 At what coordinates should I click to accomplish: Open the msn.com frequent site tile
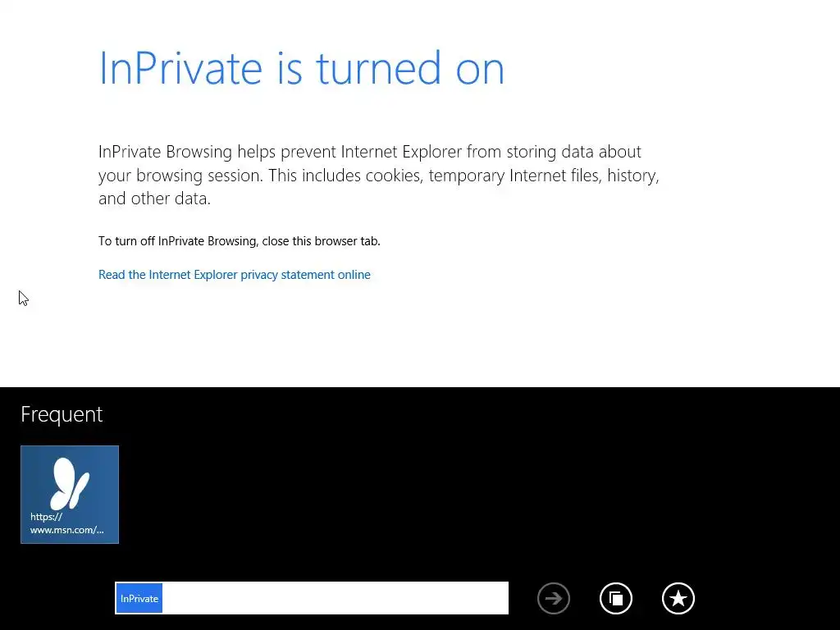(x=70, y=495)
